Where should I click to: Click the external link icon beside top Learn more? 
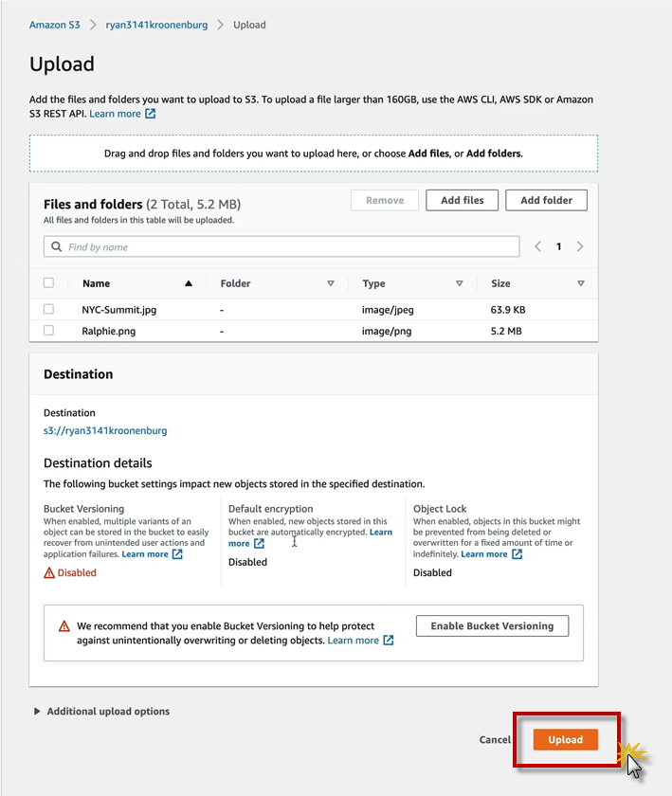click(x=150, y=114)
